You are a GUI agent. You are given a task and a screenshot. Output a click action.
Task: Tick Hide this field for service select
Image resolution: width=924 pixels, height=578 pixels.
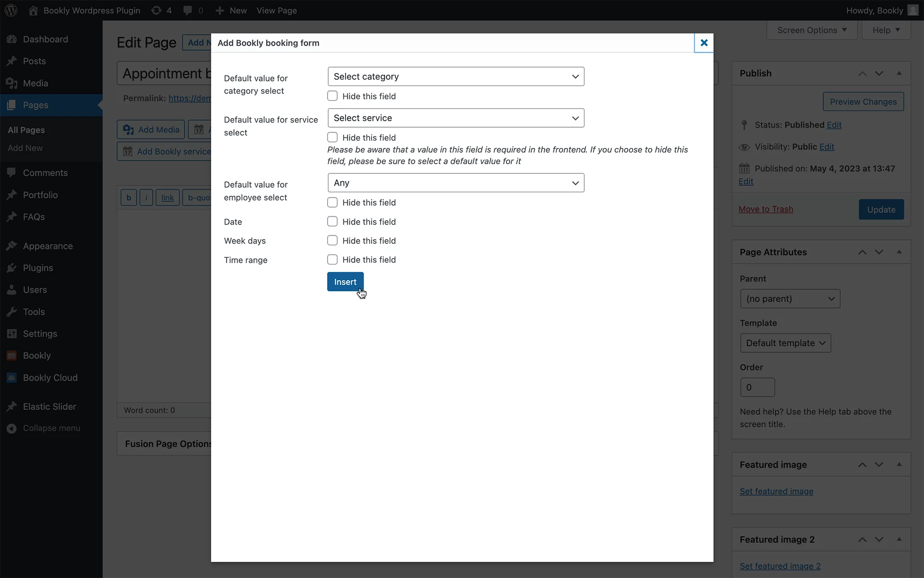coord(332,137)
